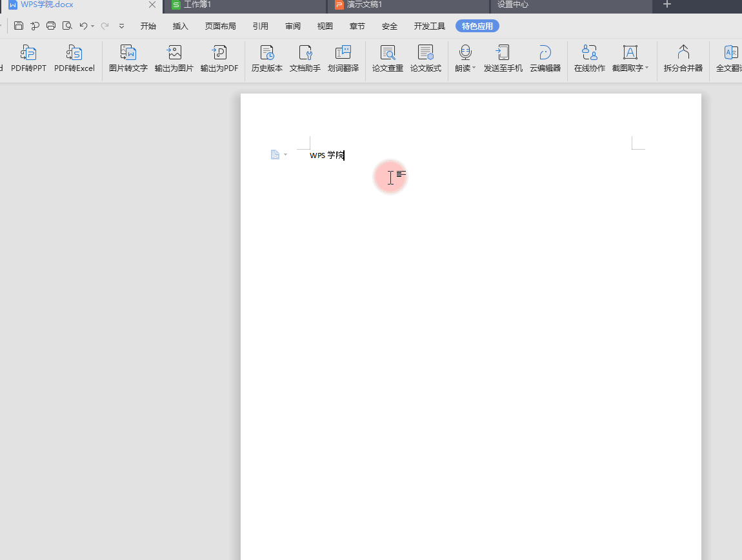742x560 pixels.
Task: Select the 特色应用 ribbon tab
Action: 477,26
